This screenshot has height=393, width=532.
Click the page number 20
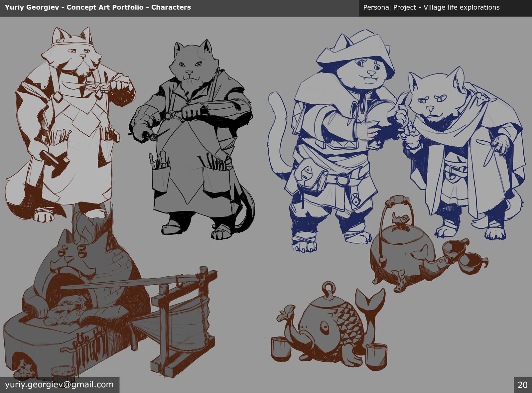522,385
